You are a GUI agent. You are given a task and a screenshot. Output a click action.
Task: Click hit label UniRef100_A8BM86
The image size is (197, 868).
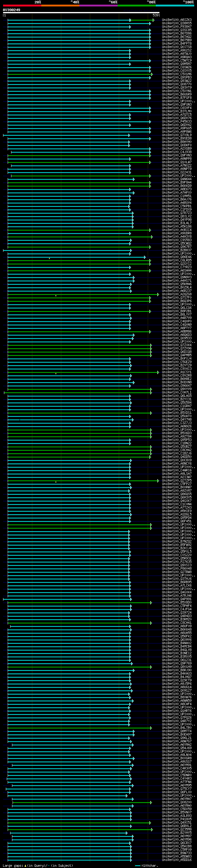point(177,332)
